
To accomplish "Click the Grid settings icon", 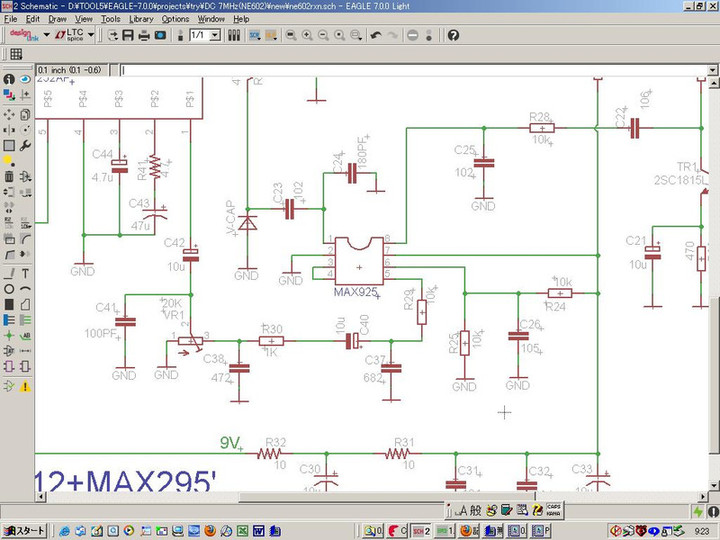I will coord(16,54).
